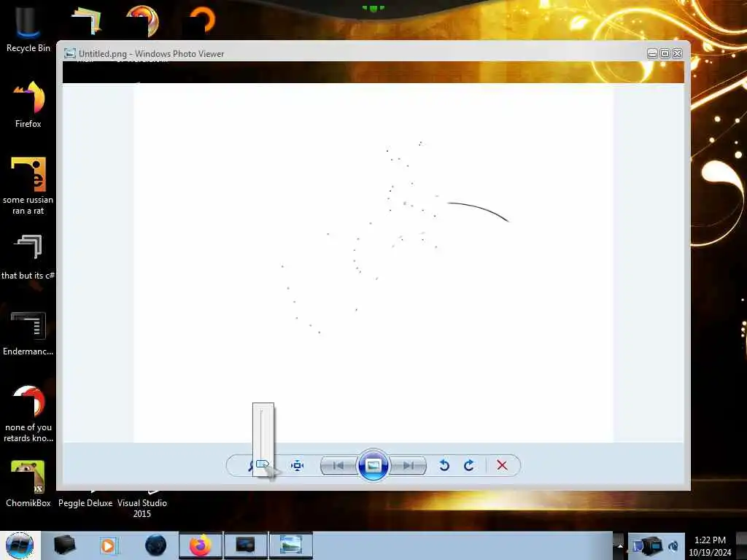Select the Visual Studio 2015 desktop label
The image size is (747, 560).
[142, 508]
